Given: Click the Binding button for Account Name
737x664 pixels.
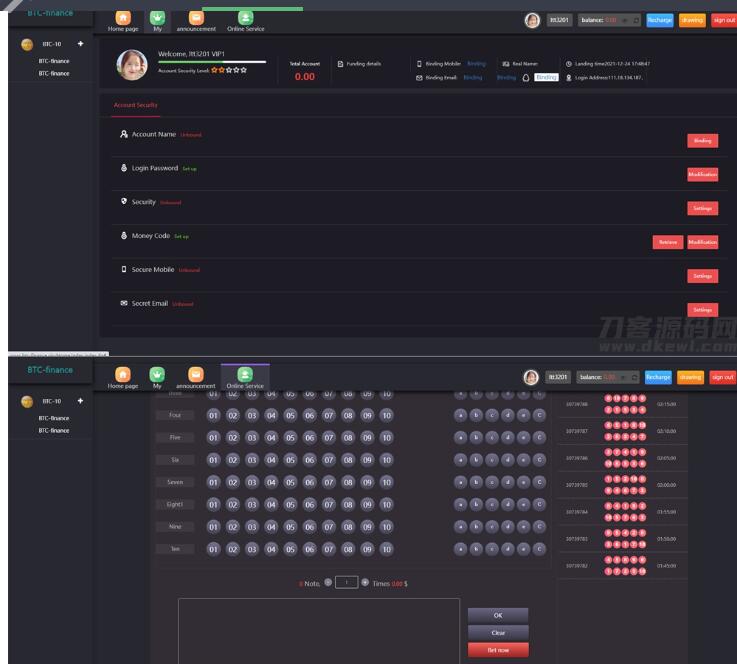Looking at the screenshot, I should point(702,141).
